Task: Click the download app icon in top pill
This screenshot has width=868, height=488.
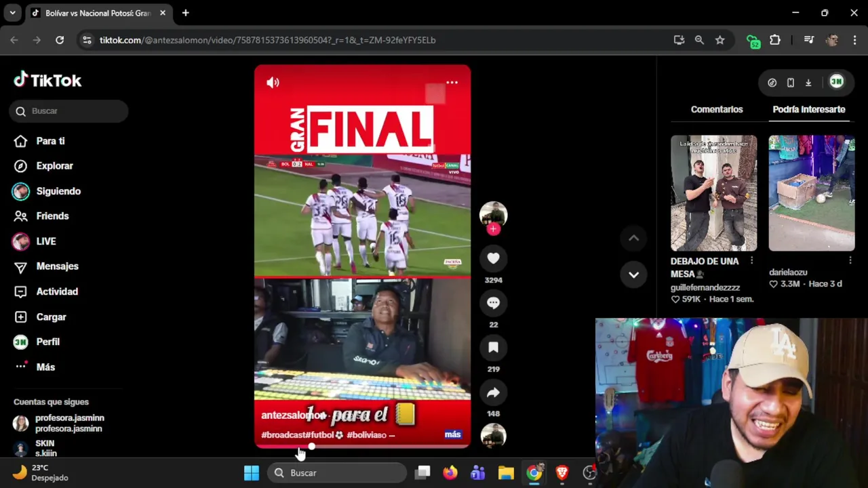Action: [808, 83]
